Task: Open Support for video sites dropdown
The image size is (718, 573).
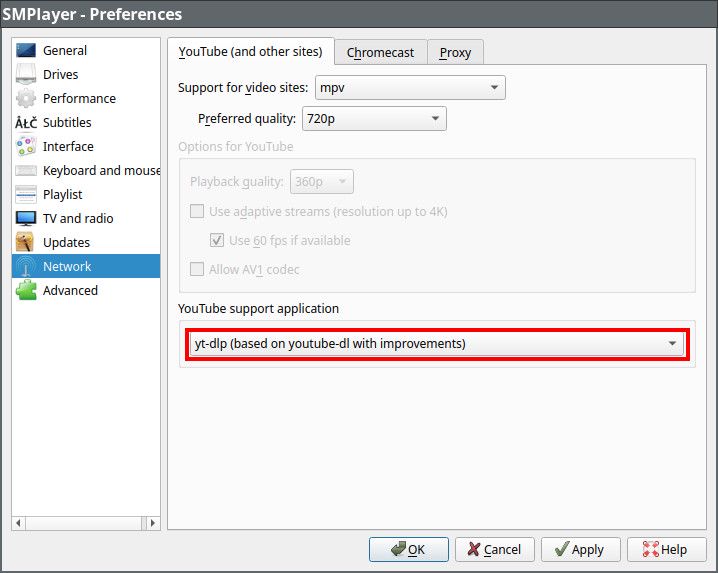Action: pos(410,88)
